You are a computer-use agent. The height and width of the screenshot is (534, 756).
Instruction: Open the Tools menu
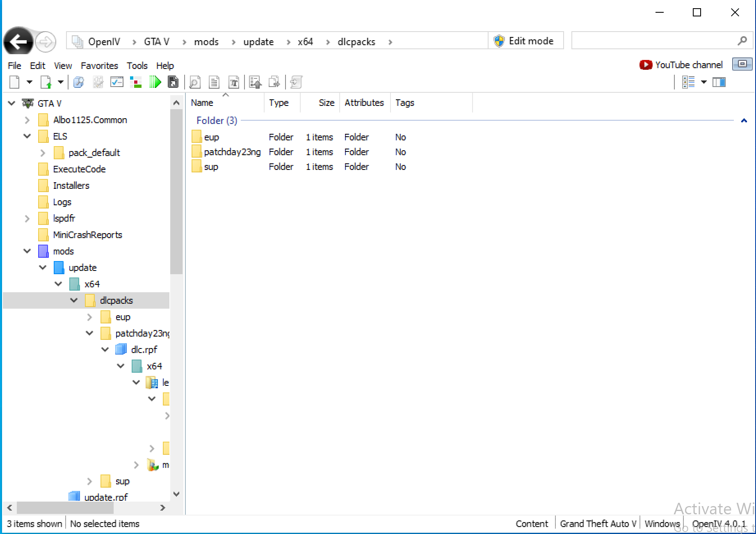(x=137, y=66)
